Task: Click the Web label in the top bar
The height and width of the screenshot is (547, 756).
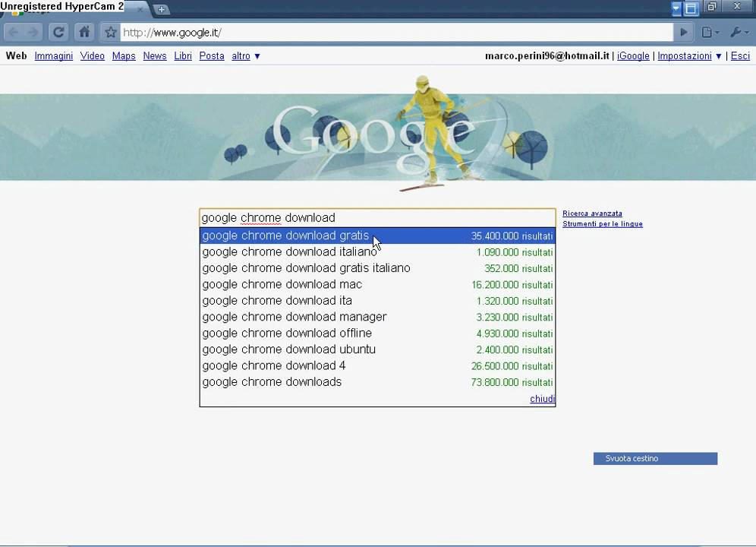Action: [17, 56]
